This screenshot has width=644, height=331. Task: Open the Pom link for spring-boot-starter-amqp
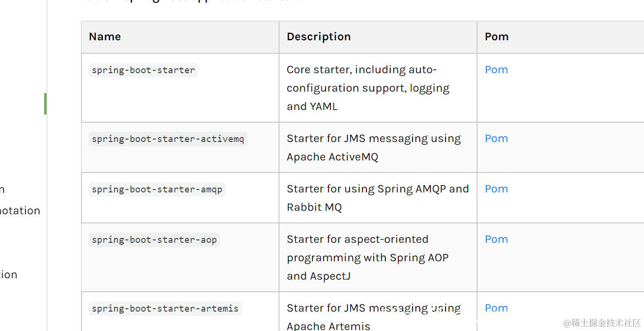[x=496, y=189]
